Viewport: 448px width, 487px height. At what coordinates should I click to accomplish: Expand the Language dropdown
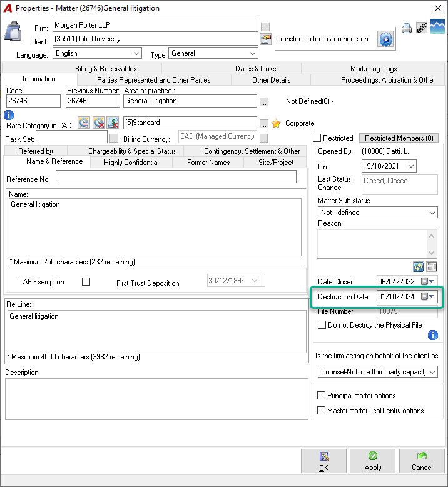136,53
